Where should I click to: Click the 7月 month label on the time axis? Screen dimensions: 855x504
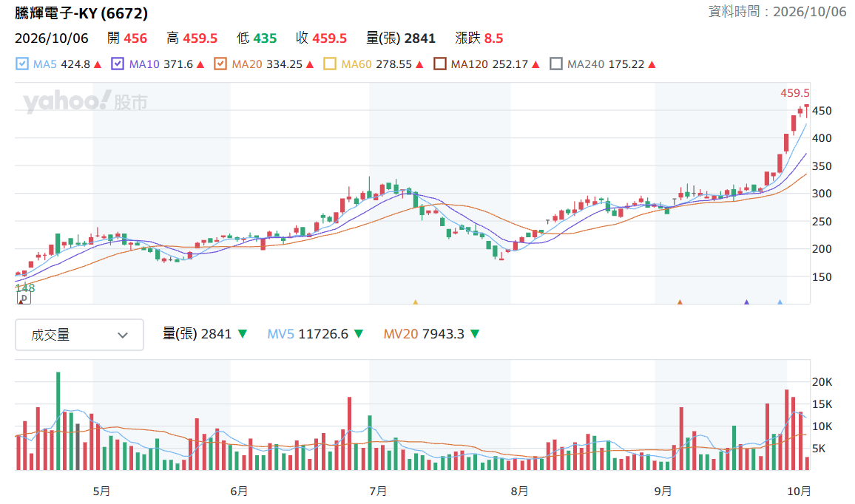tap(378, 491)
